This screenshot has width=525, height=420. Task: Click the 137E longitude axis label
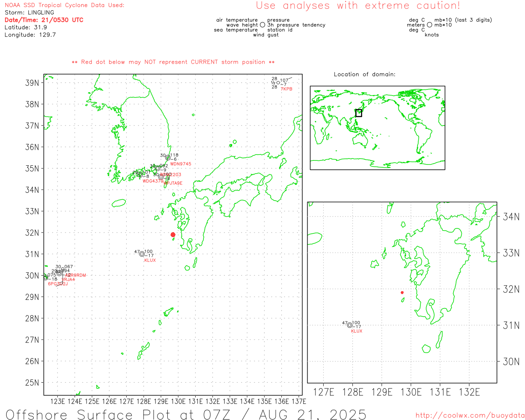299,401
